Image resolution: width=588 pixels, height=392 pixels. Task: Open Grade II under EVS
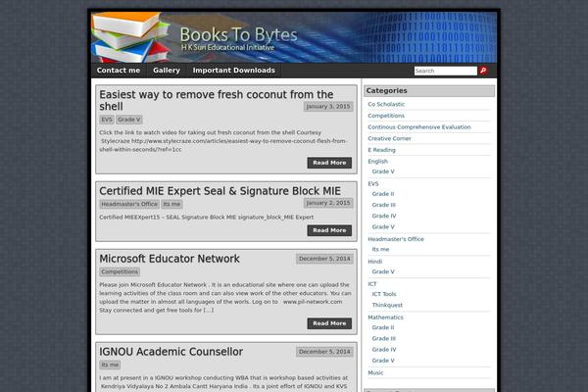point(383,194)
